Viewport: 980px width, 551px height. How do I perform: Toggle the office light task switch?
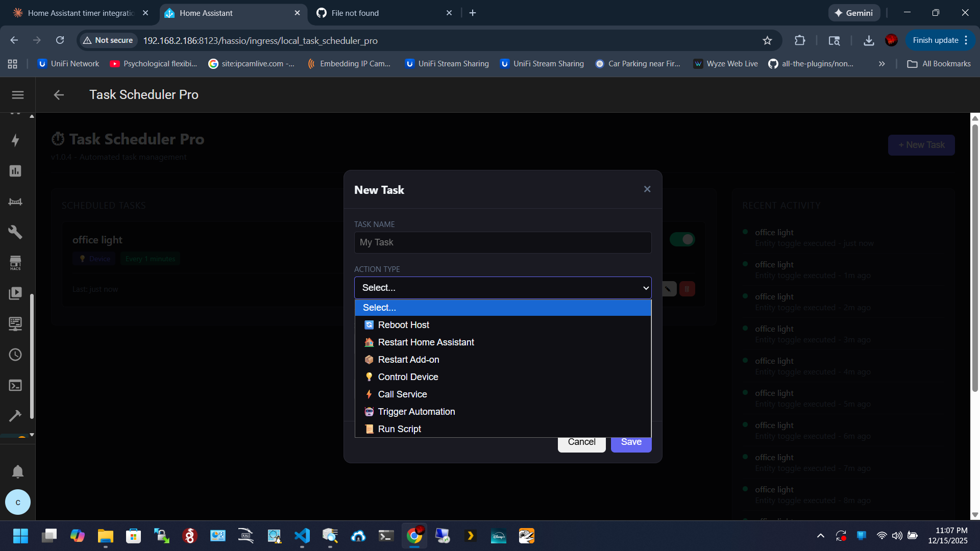tap(682, 239)
